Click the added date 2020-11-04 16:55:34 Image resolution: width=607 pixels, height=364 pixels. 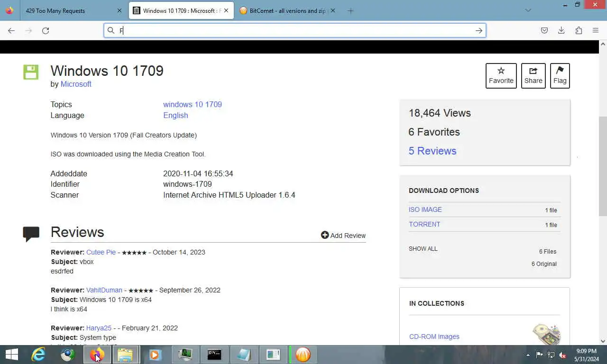tap(198, 173)
